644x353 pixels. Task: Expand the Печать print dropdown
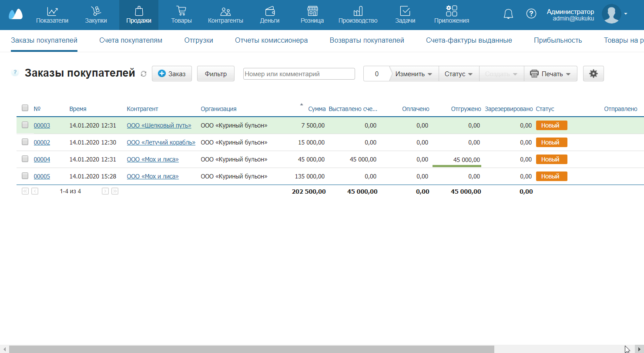click(550, 74)
